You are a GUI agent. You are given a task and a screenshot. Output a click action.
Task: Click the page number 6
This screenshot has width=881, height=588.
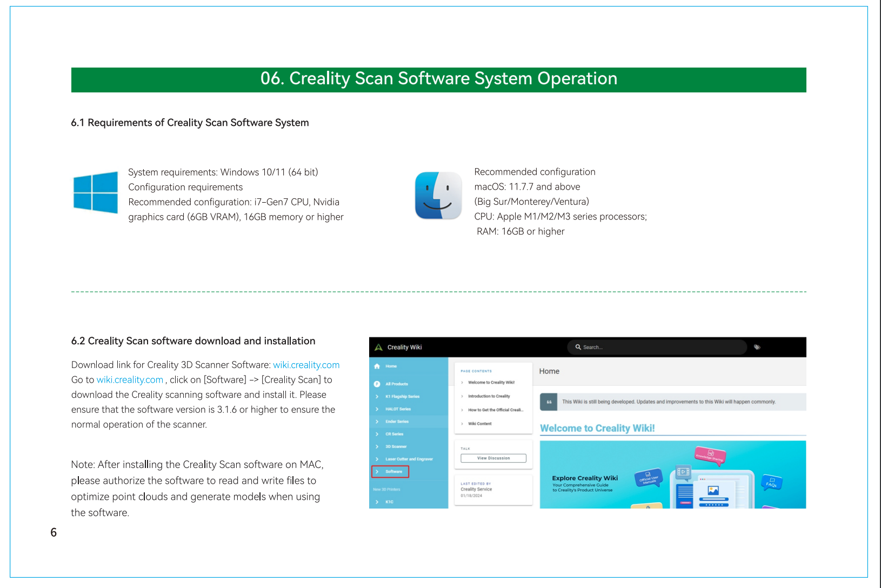[54, 532]
